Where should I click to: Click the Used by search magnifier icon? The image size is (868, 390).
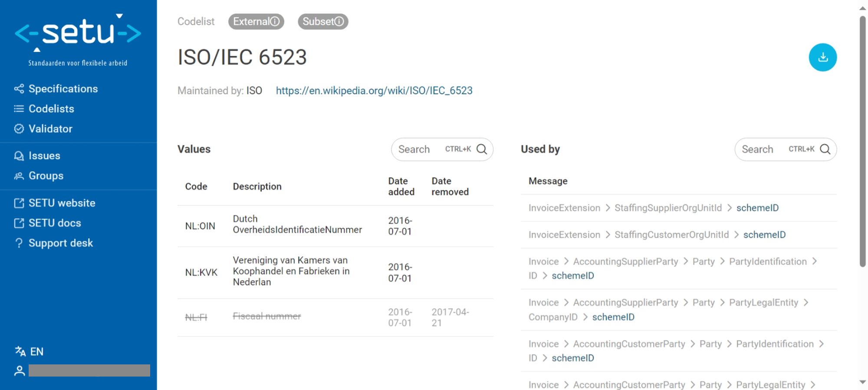[x=825, y=149]
